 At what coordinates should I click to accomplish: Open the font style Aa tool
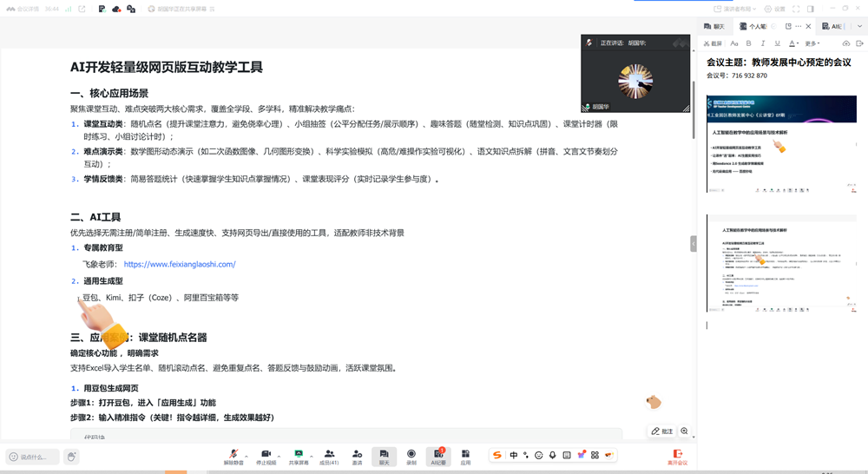(x=734, y=43)
